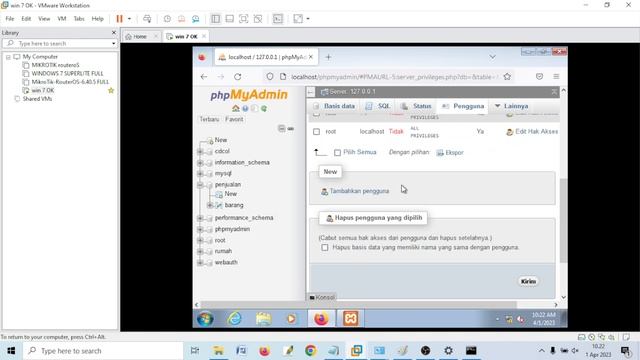640x360 pixels.
Task: Select WINDOWS 7 SUPERLITE FULL in library
Action: [67, 73]
